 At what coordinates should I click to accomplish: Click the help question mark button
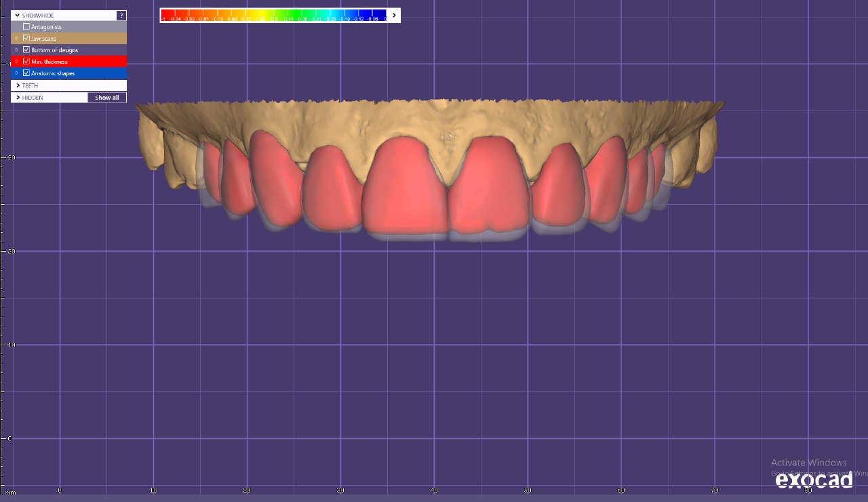[x=121, y=15]
